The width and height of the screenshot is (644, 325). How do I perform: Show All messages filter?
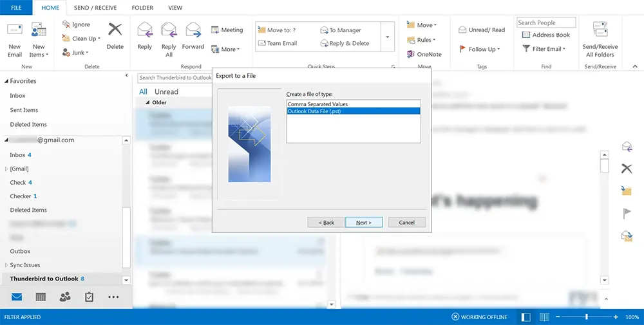pyautogui.click(x=143, y=92)
